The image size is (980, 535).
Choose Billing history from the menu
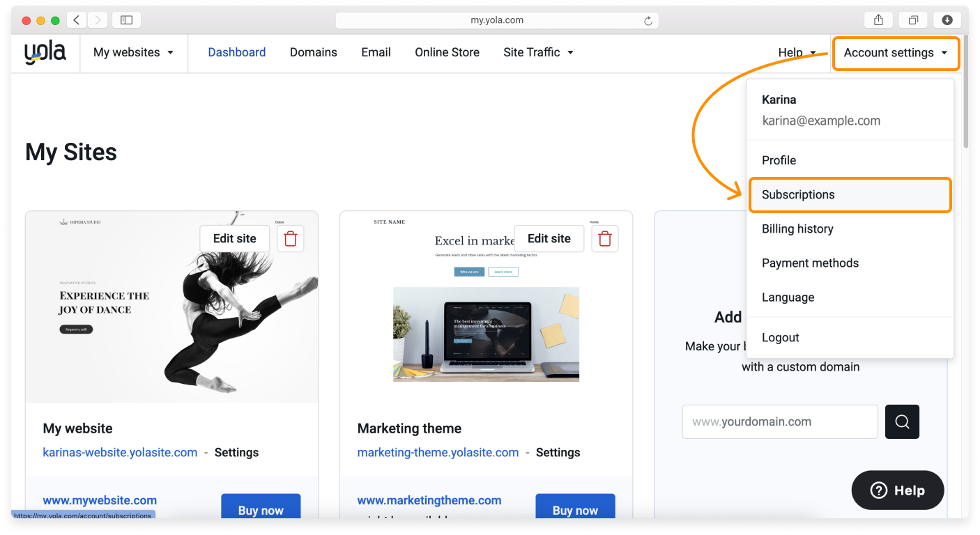pyautogui.click(x=797, y=228)
